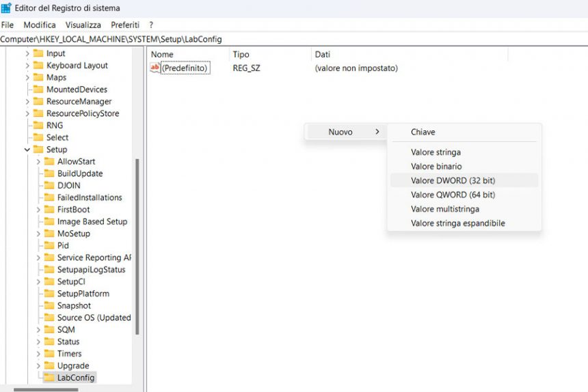Click the Timers folder icon
588x392 pixels.
[x=49, y=354]
